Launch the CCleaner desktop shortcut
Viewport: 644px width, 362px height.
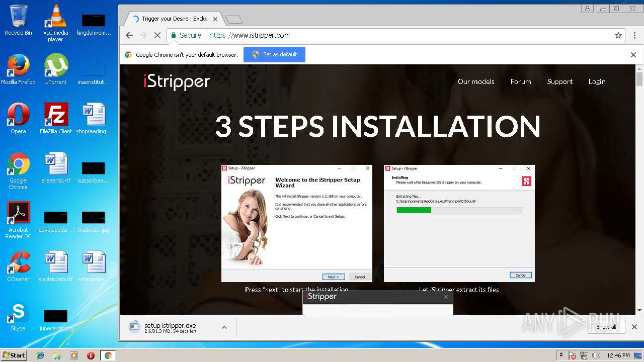[18, 266]
